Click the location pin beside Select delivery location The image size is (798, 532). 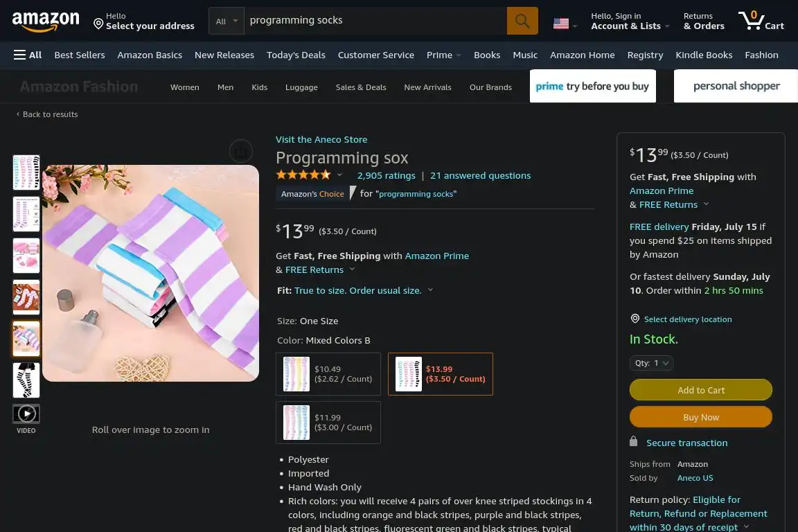click(635, 319)
